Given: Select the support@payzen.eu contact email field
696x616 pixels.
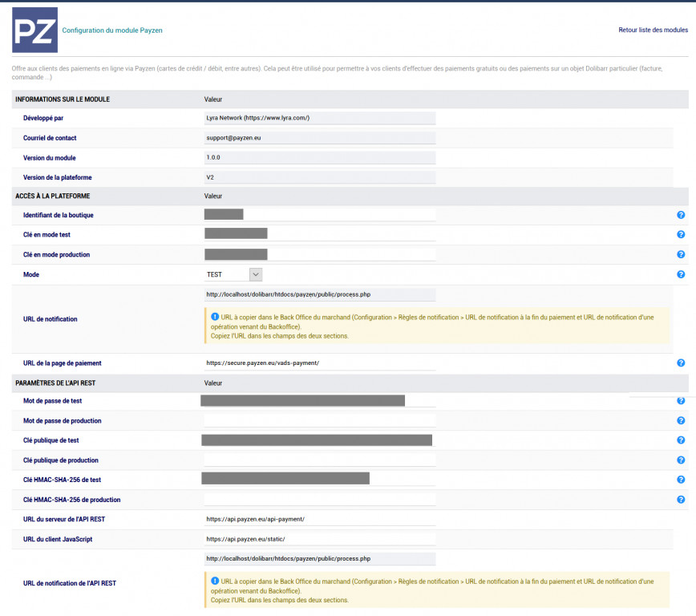Looking at the screenshot, I should click(x=320, y=138).
